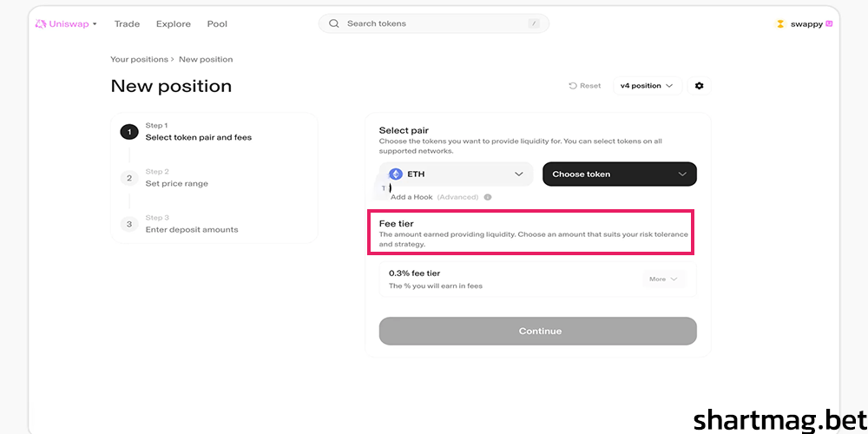Click the Your positions breadcrumb link

(139, 59)
